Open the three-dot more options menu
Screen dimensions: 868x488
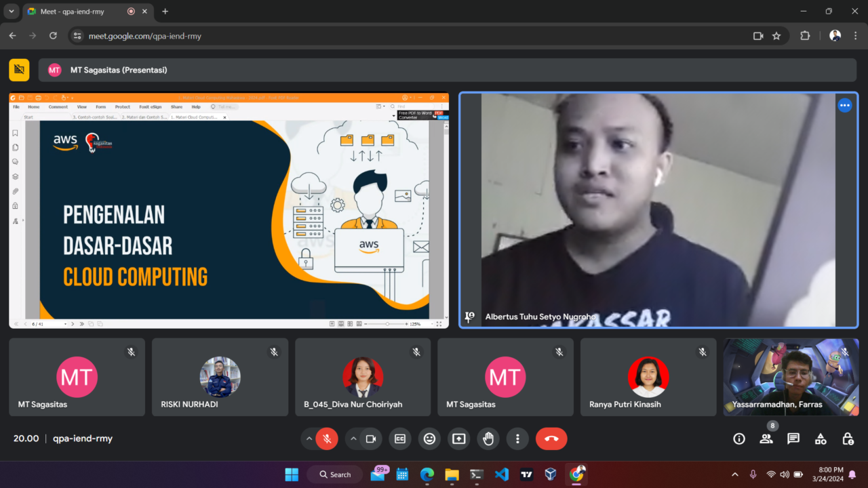(517, 439)
